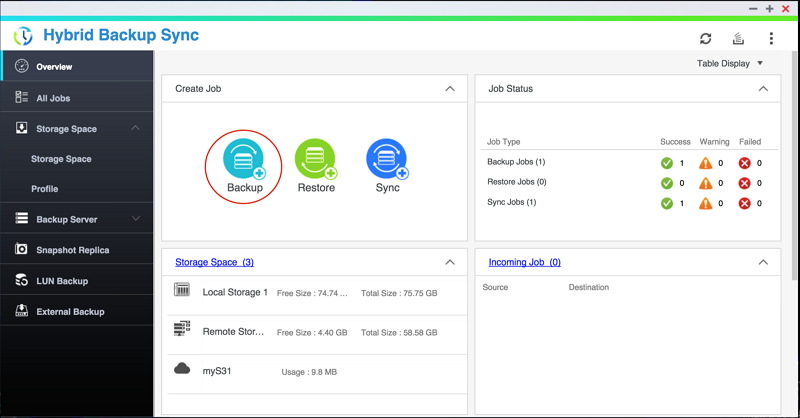Image resolution: width=800 pixels, height=418 pixels.
Task: Click the green Restore job icon
Action: click(316, 159)
